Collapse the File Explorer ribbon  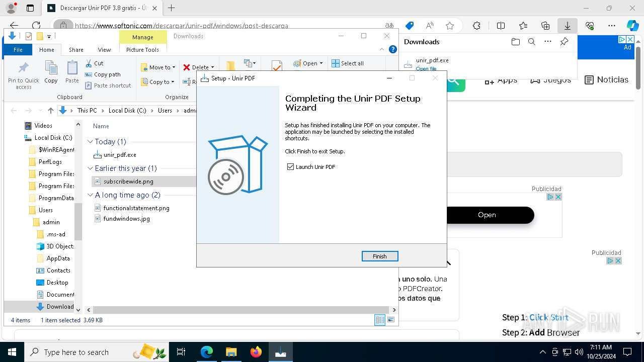coord(382,49)
